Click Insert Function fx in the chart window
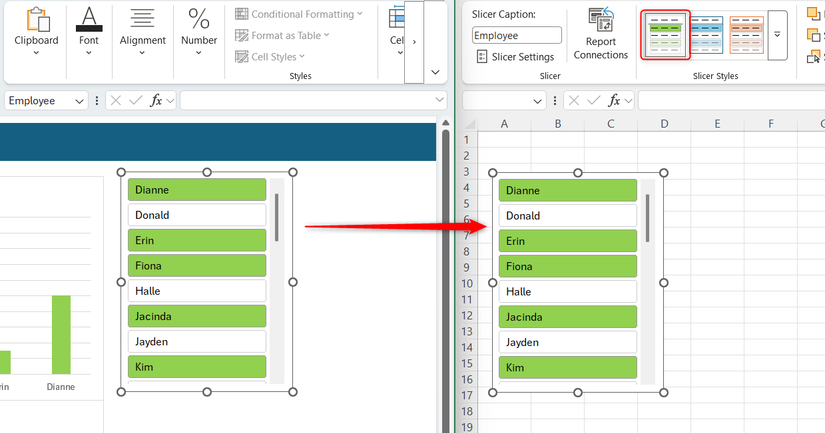 156,100
